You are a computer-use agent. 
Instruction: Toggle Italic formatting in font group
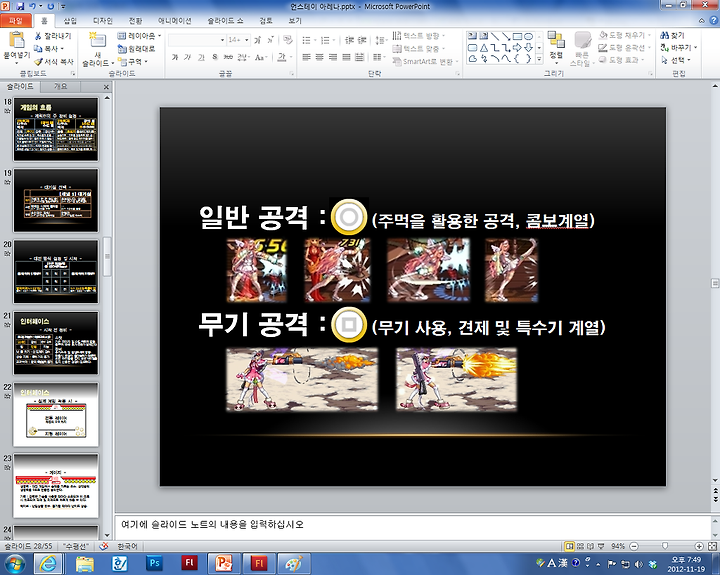pos(187,57)
